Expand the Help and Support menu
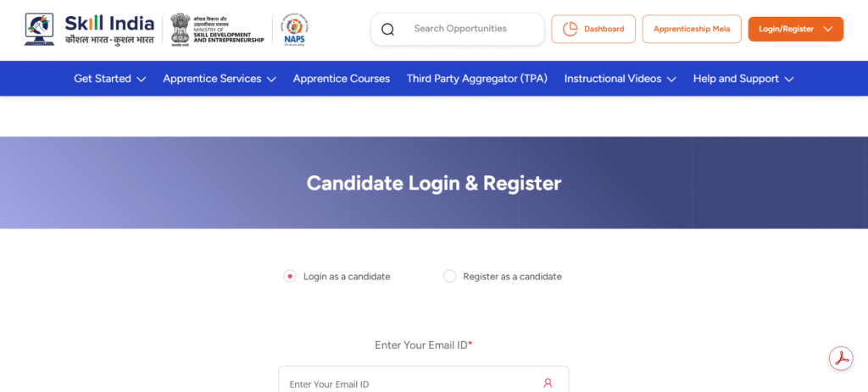The height and width of the screenshot is (392, 868). point(743,79)
